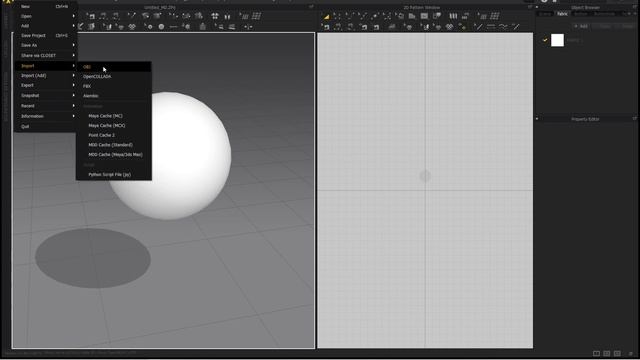Expand the Save As submenu
The width and height of the screenshot is (640, 360).
coord(45,45)
